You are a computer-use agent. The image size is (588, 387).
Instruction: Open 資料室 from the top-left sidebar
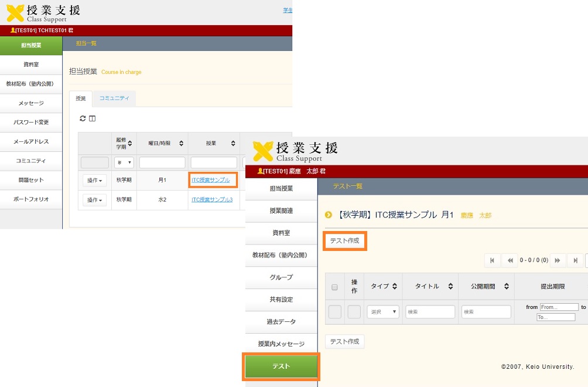[31, 64]
